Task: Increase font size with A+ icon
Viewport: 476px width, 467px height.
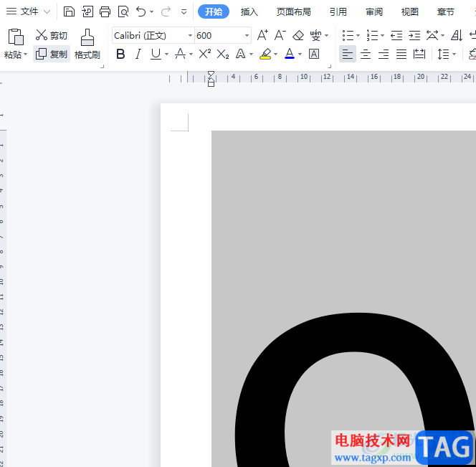Action: tap(262, 35)
